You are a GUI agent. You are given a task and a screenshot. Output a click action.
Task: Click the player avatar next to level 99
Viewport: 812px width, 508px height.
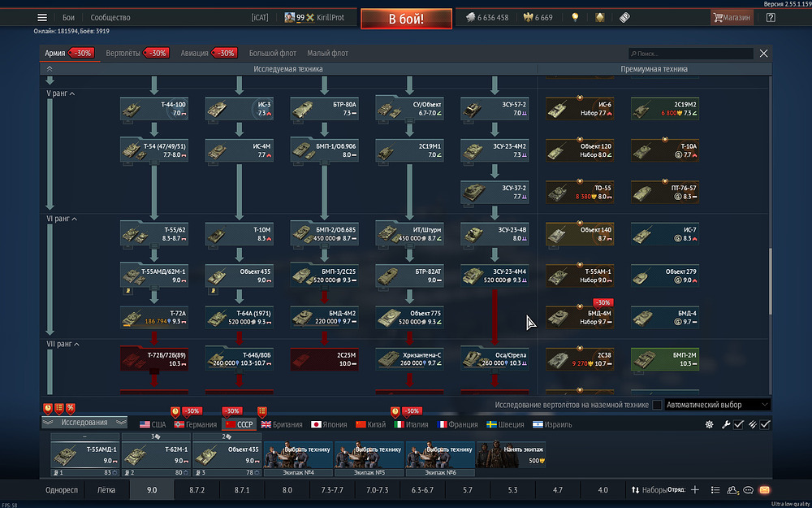290,18
